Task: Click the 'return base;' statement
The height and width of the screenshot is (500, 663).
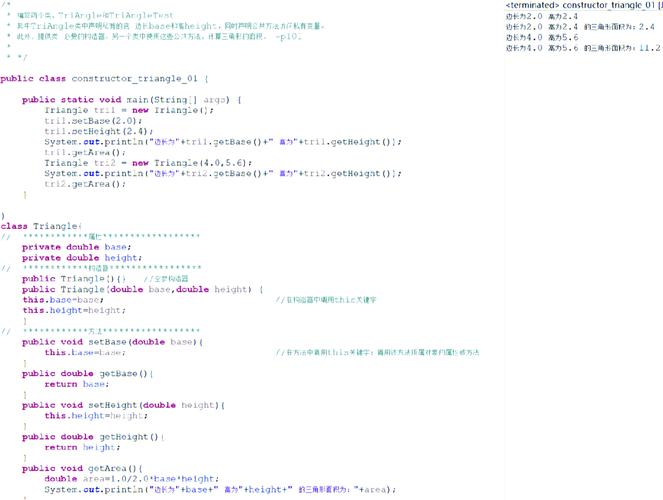Action: pos(77,384)
